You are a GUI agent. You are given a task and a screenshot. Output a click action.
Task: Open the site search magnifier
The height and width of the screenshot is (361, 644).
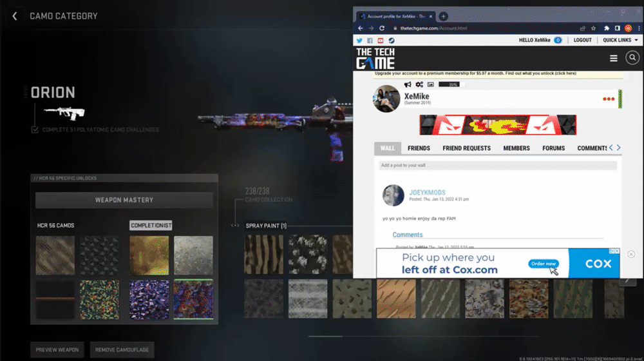point(632,57)
